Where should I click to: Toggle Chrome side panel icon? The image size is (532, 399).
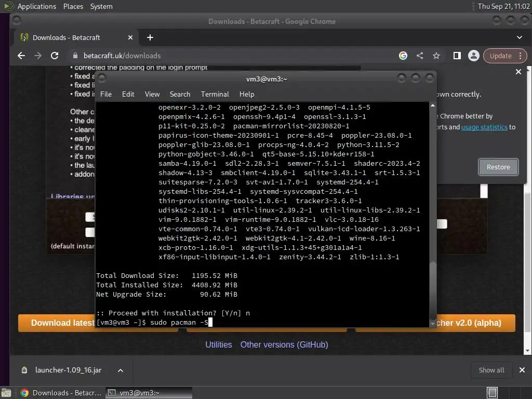457,56
